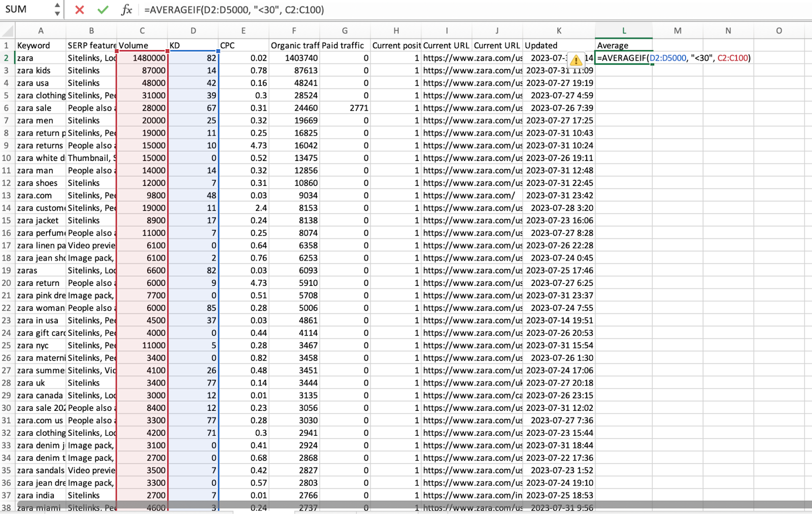
Task: Select column A header
Action: 41,30
